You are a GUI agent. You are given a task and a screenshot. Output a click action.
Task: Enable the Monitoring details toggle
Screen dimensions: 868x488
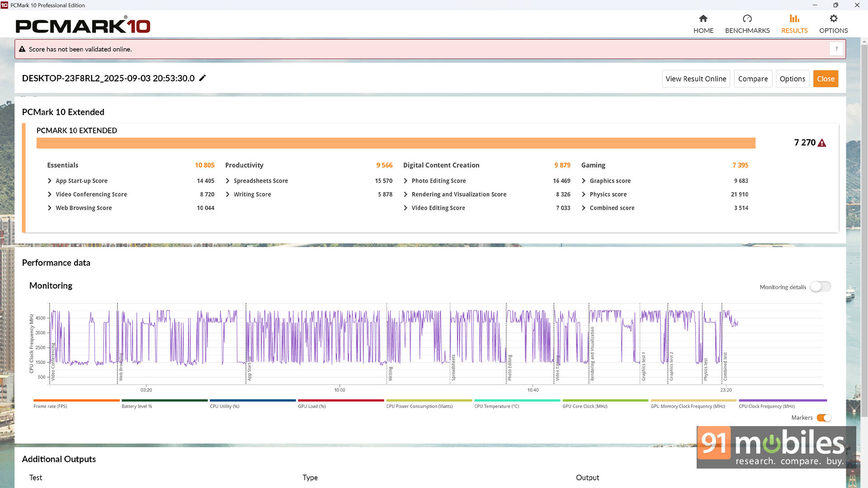(x=820, y=287)
